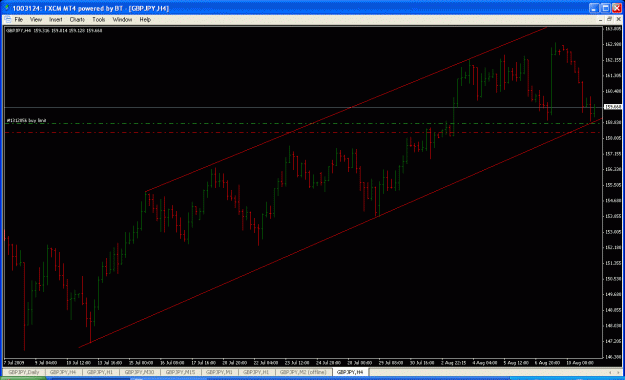Viewport: 625px width, 380px height.
Task: Select the currently active white GBPJPY,H4 tab
Action: 350,372
